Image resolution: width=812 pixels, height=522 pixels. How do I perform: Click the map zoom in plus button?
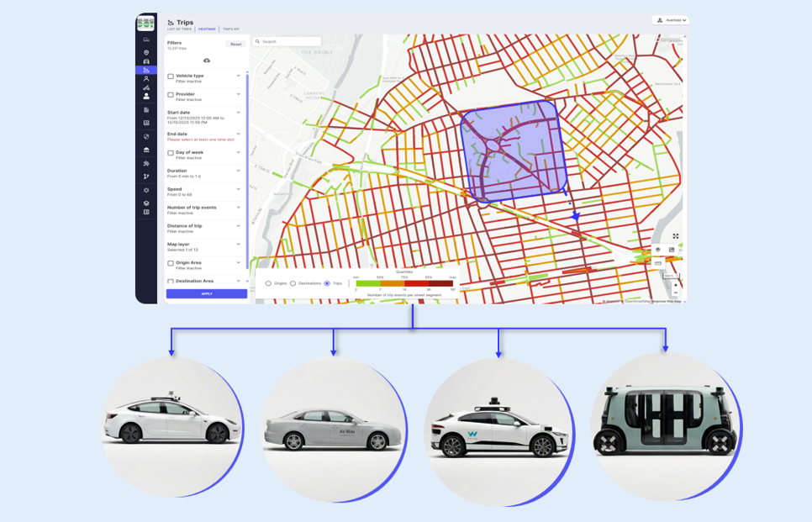point(675,285)
